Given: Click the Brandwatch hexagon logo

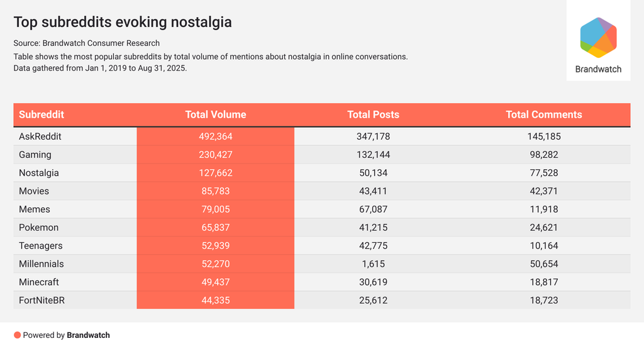Looking at the screenshot, I should point(598,38).
